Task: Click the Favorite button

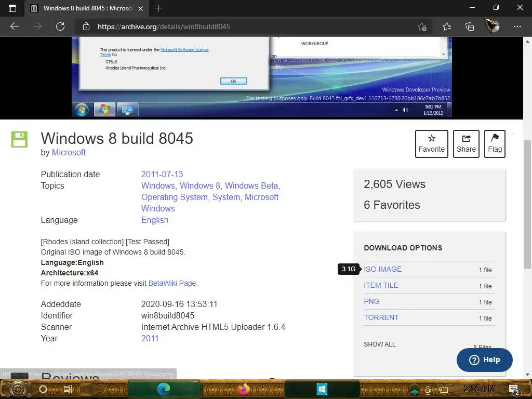Action: coord(432,144)
